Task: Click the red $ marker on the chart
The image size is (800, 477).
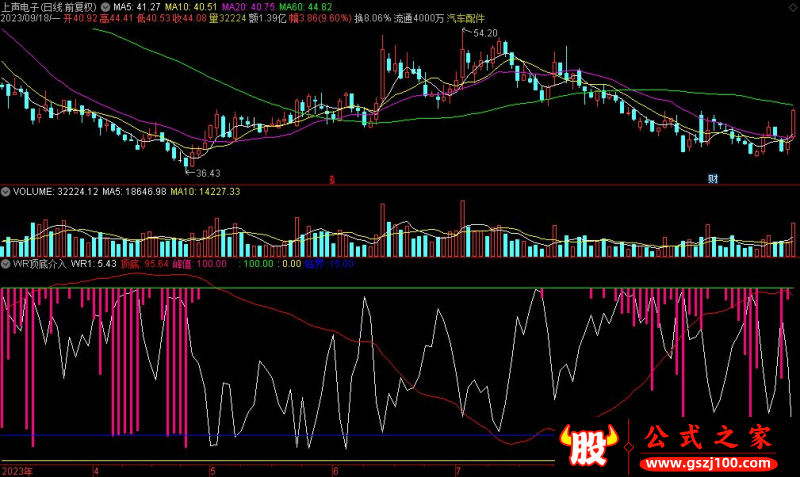Action: coord(332,180)
